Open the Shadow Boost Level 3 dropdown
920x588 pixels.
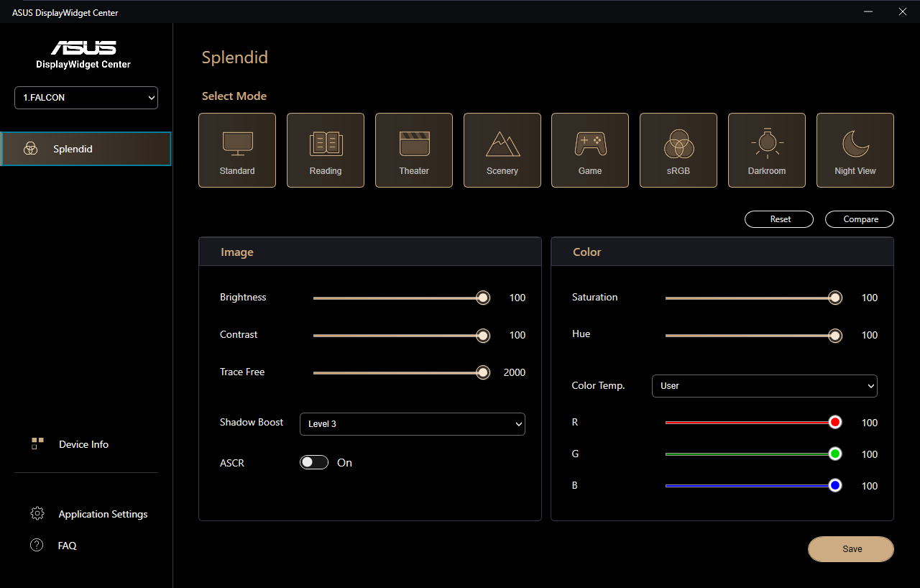click(413, 424)
